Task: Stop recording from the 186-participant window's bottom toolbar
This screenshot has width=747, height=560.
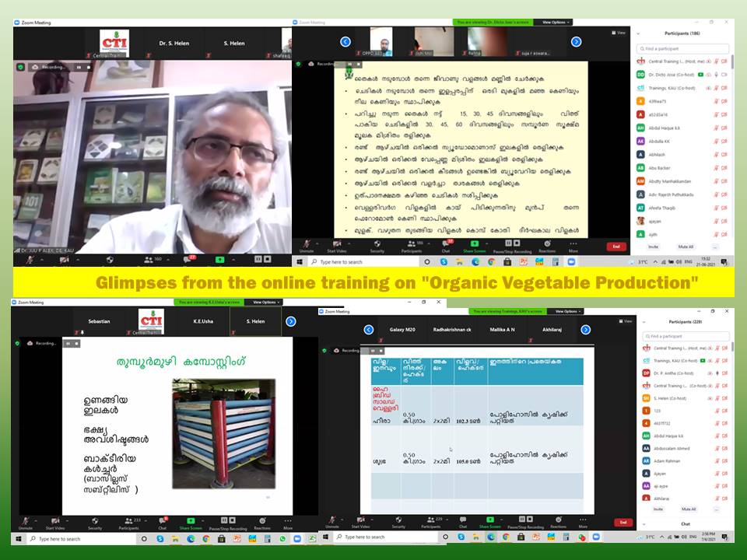Action: pyautogui.click(x=517, y=243)
